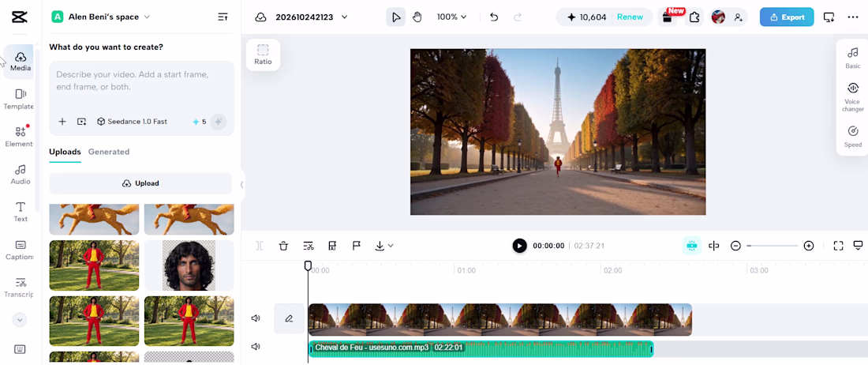Open the Transcript panel in sidebar

click(x=21, y=287)
